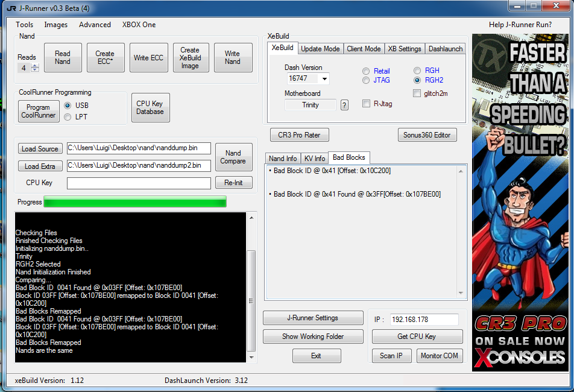Increase the Reads count with up arrow
Viewport: 574px width, 392px height.
pyautogui.click(x=35, y=66)
